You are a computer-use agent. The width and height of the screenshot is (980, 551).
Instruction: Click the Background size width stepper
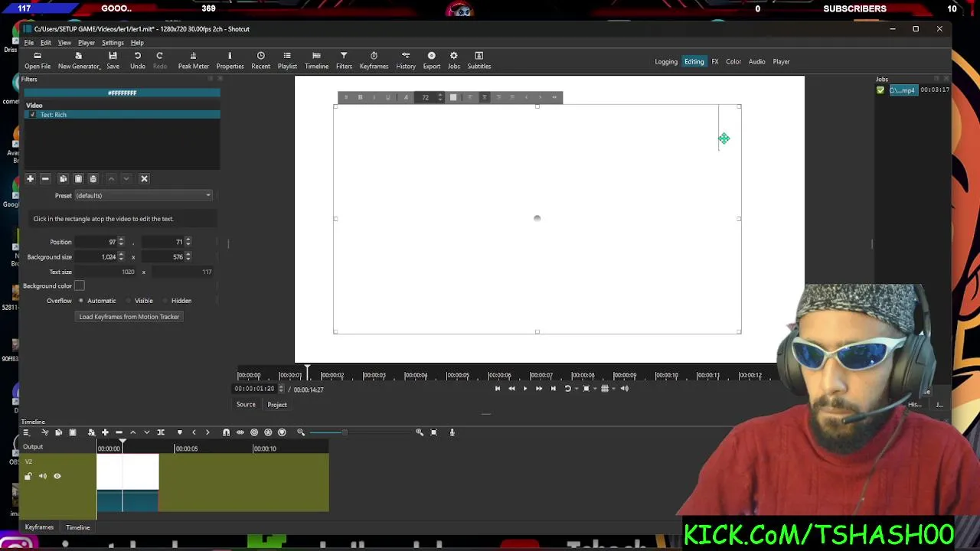click(120, 257)
